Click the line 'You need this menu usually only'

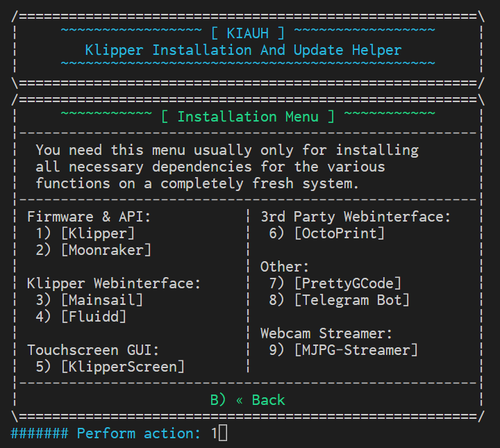click(x=227, y=150)
